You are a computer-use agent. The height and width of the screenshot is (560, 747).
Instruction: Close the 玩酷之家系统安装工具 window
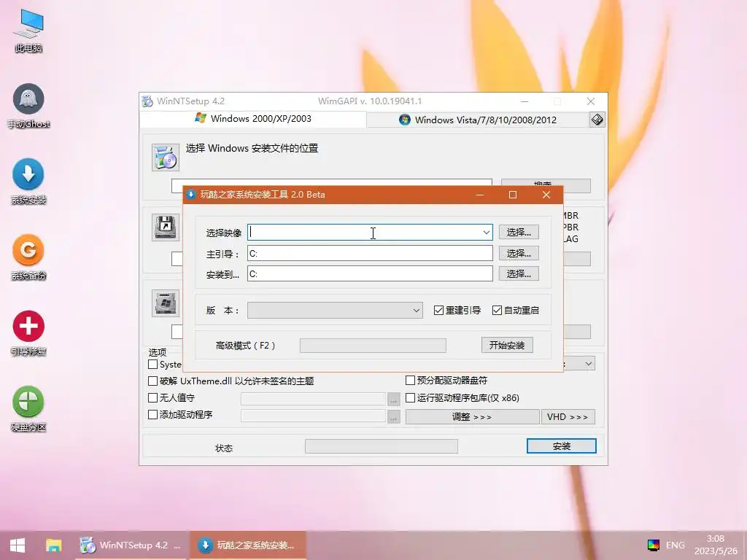[546, 194]
